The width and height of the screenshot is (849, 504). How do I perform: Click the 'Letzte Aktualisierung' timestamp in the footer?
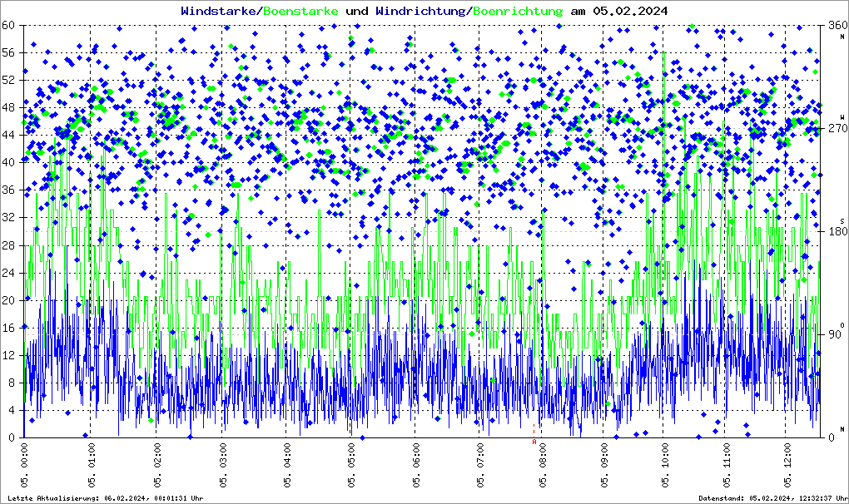point(104,497)
